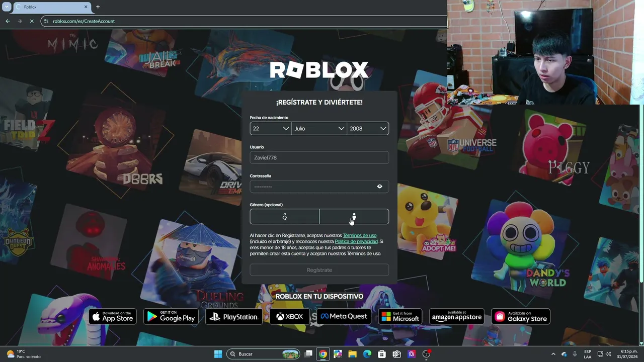Click the OneDrive cloud tray icon
The width and height of the screenshot is (644, 362).
pyautogui.click(x=564, y=354)
